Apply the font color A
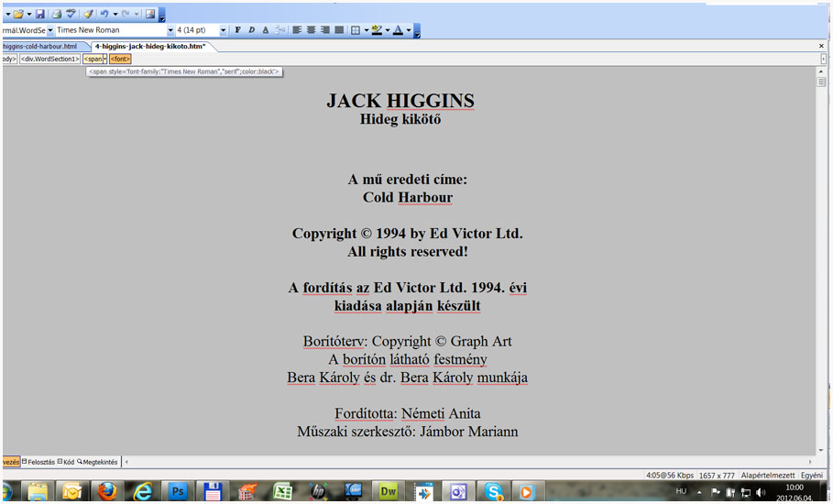833x504 pixels. tap(399, 30)
